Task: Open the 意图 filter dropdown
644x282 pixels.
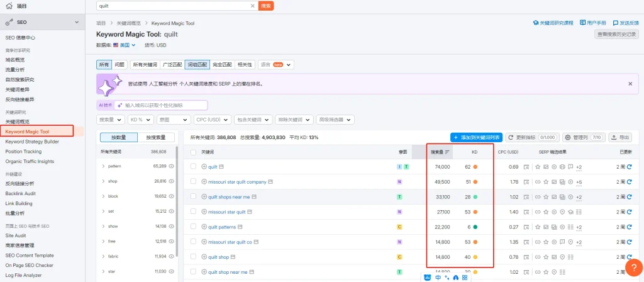Action: [x=174, y=120]
